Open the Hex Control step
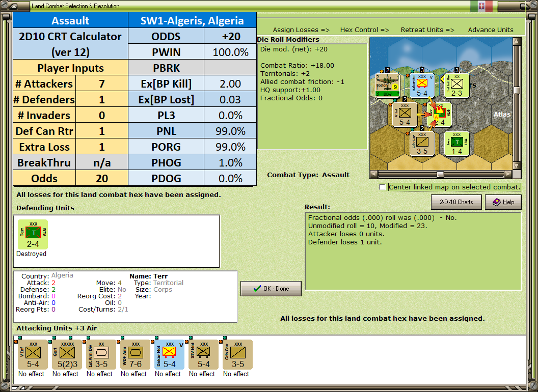Viewport: 538px width, 392px height. tap(364, 30)
